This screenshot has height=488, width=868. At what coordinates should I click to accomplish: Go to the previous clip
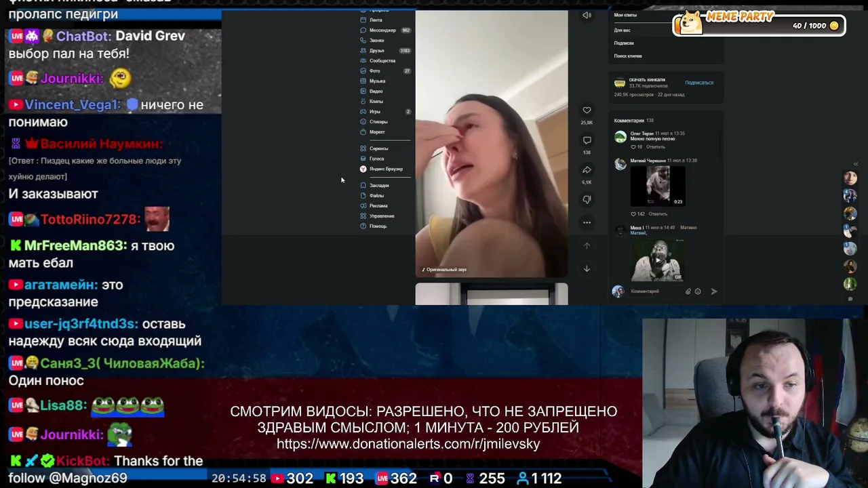587,245
